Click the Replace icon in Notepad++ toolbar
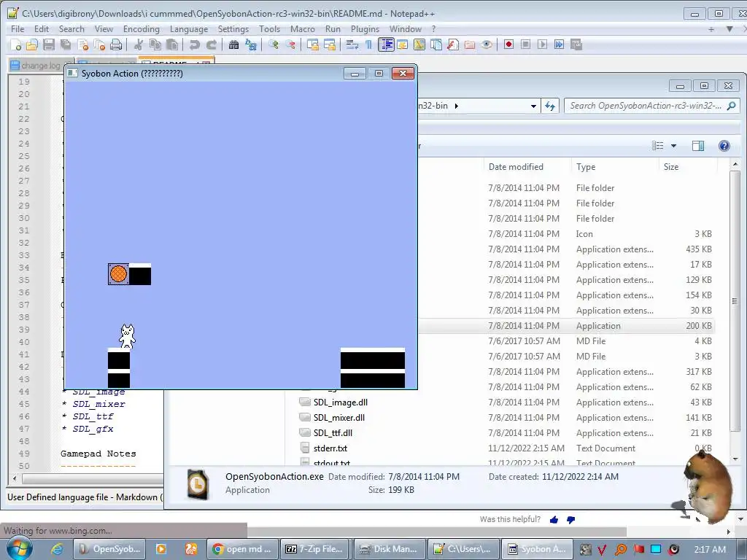The height and width of the screenshot is (560, 747). click(x=251, y=44)
